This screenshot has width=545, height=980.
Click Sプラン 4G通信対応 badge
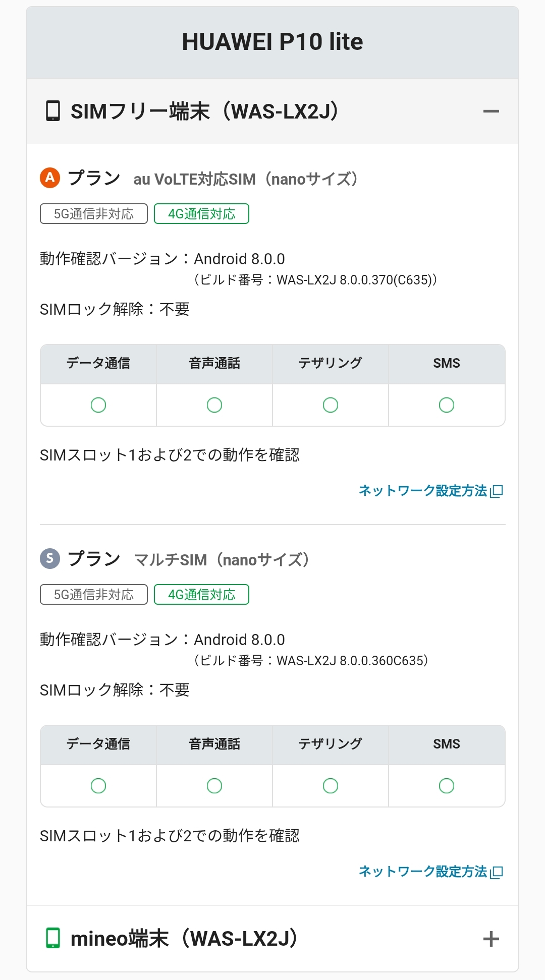click(201, 595)
